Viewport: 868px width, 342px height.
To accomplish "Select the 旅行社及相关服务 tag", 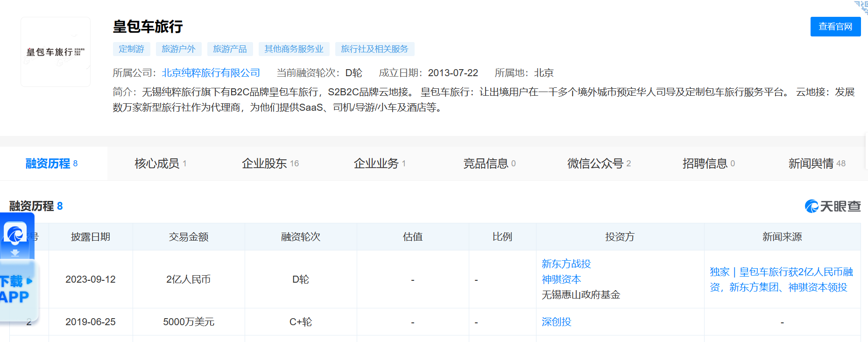I will 374,49.
